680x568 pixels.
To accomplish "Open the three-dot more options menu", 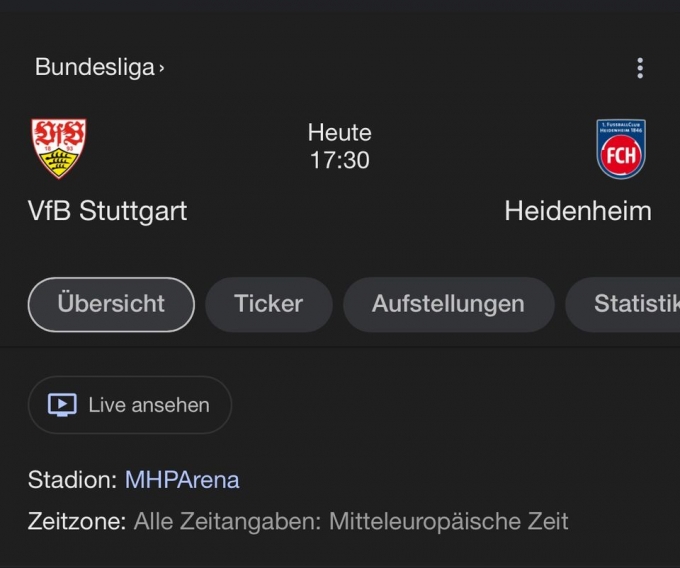I will [x=640, y=68].
